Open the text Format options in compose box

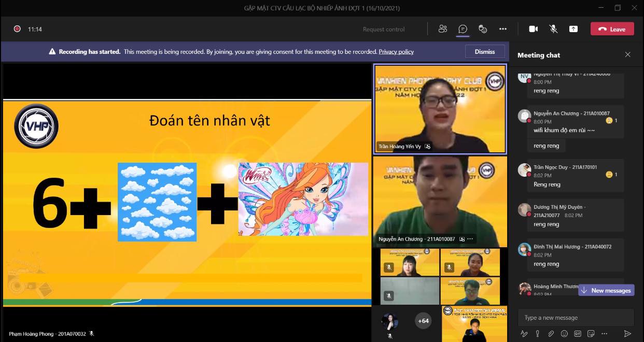point(524,334)
